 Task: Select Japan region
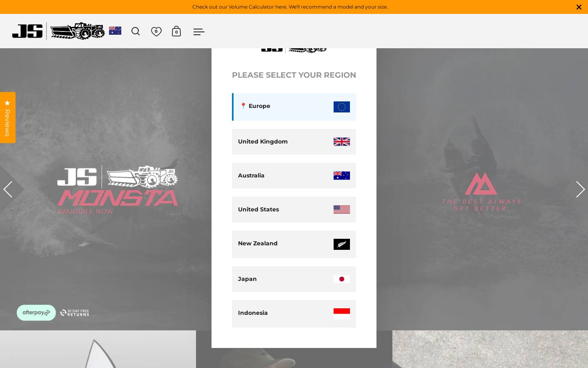coord(294,279)
